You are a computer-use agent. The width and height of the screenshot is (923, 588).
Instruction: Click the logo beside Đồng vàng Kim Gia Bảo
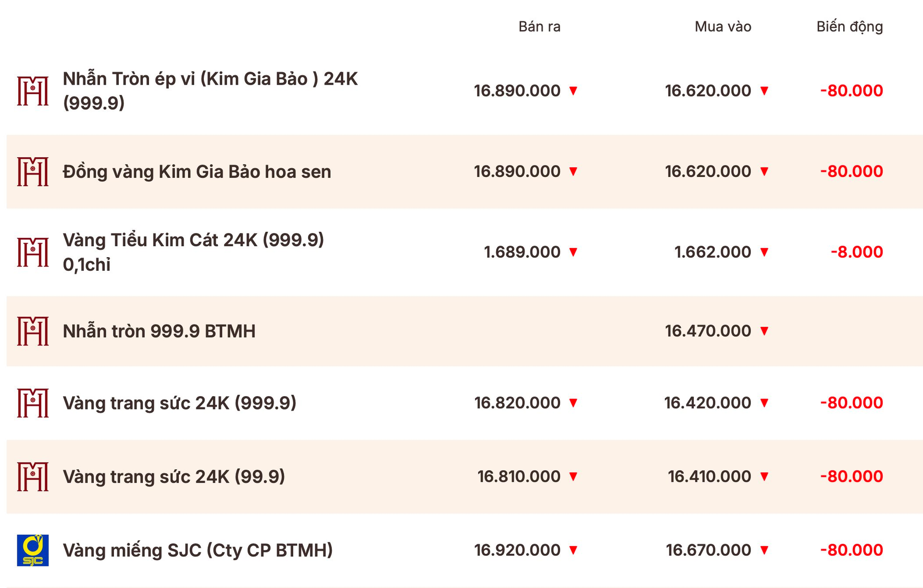(x=33, y=172)
